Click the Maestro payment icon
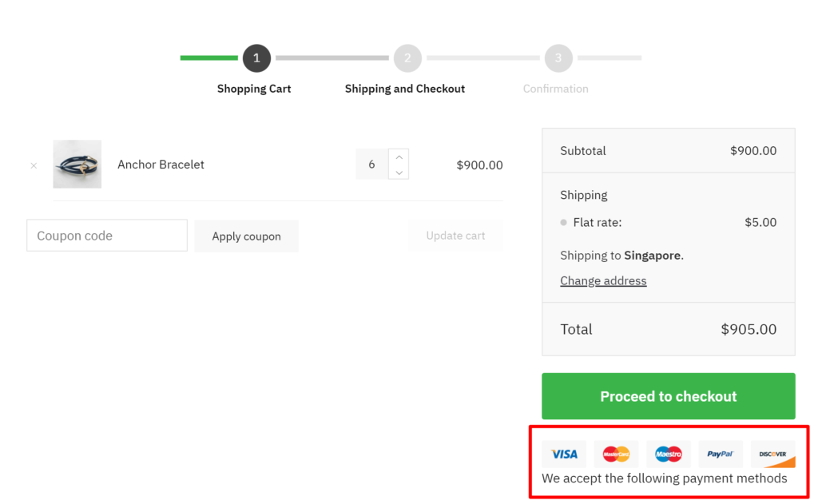 tap(669, 454)
